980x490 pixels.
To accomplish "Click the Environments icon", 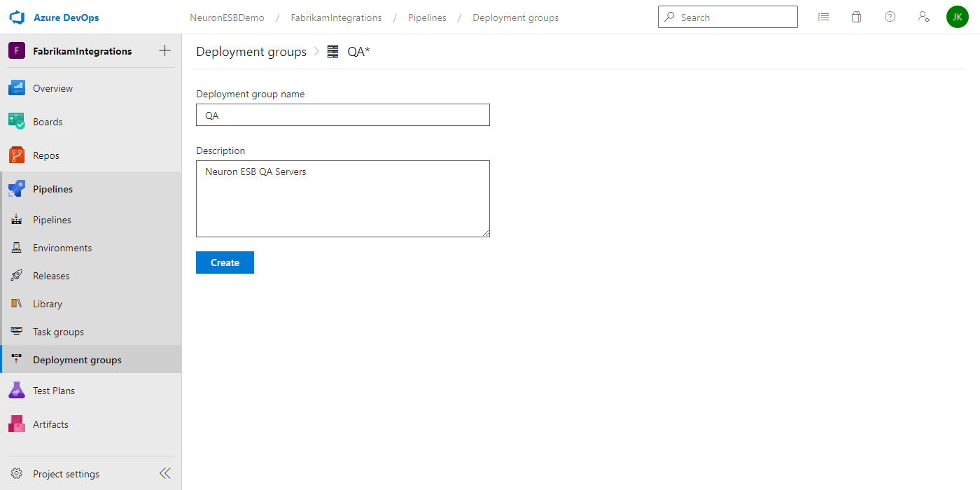I will pos(17,248).
